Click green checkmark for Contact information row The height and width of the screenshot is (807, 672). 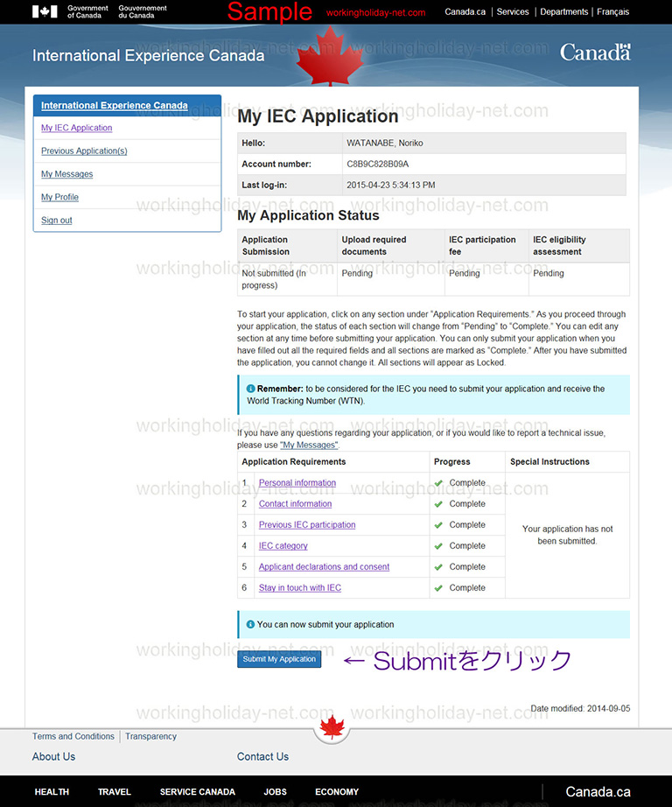coord(438,504)
